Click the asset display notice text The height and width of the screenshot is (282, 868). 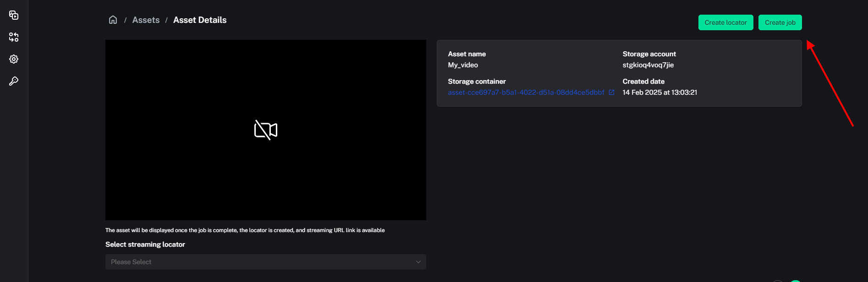tap(245, 230)
